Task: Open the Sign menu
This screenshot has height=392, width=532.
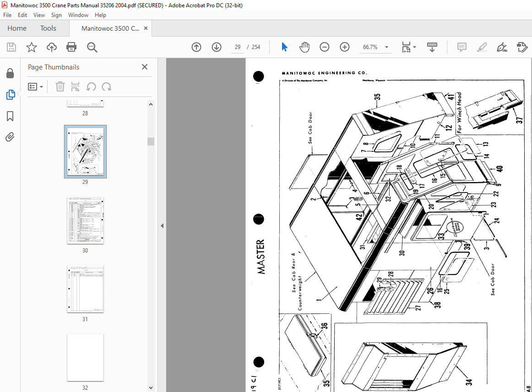Action: tap(56, 15)
